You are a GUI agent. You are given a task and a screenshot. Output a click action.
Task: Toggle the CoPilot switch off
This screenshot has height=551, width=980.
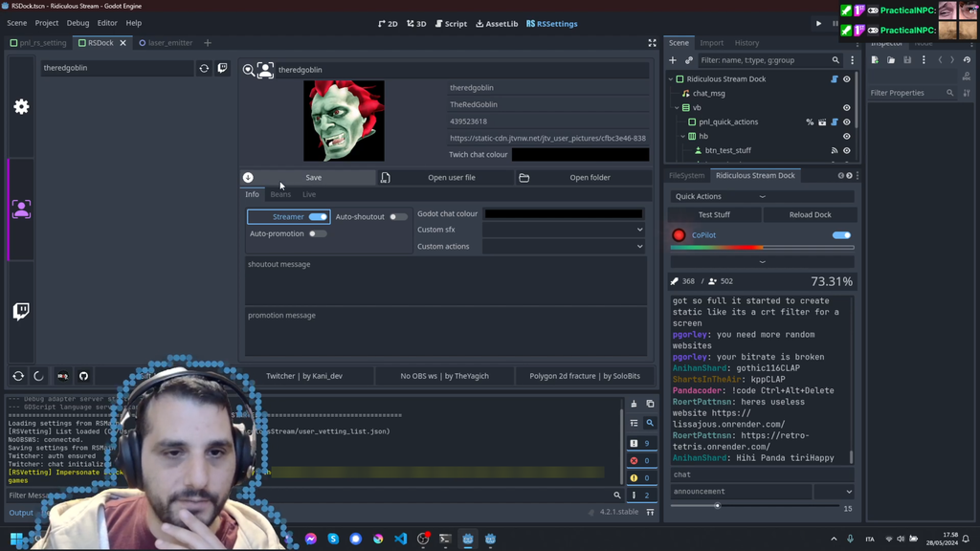pyautogui.click(x=841, y=235)
